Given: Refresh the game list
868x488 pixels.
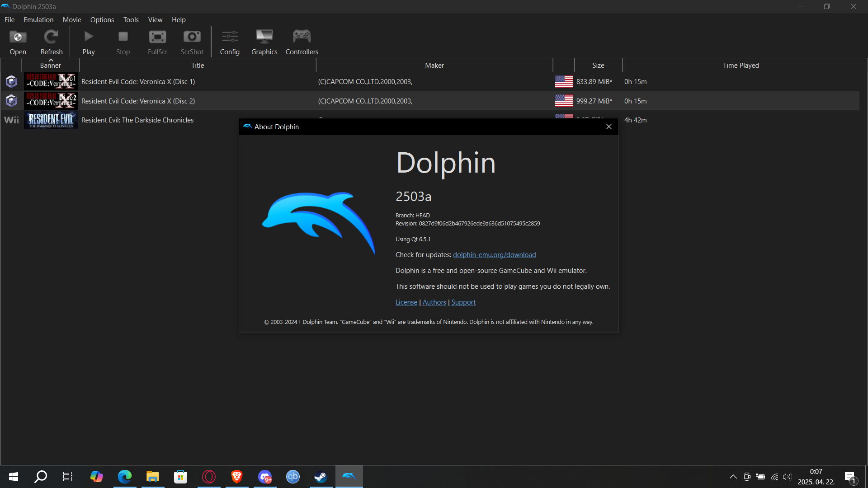Looking at the screenshot, I should coord(52,42).
